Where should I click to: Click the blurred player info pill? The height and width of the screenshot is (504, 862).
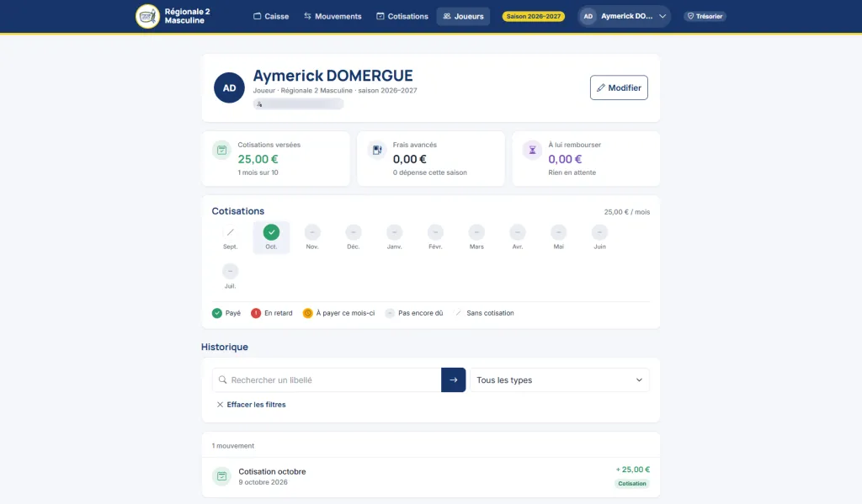pos(299,103)
